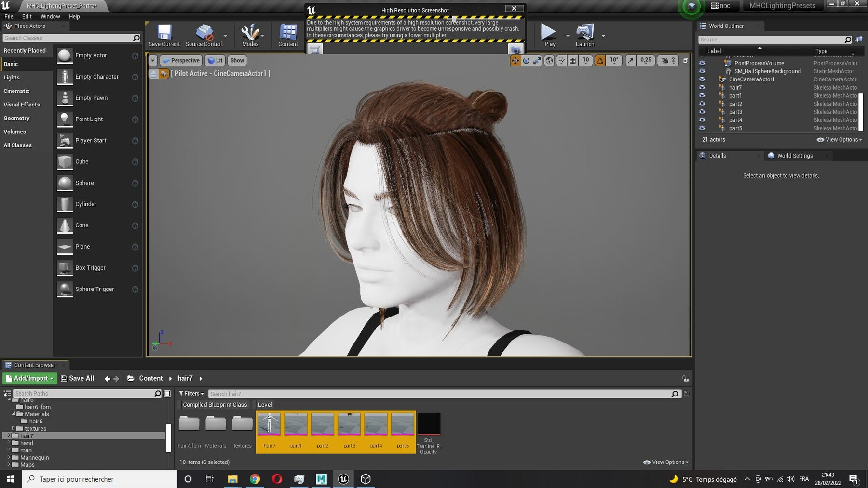This screenshot has height=488, width=868.
Task: Toggle visibility of part1 in outliner
Action: pyautogui.click(x=702, y=95)
